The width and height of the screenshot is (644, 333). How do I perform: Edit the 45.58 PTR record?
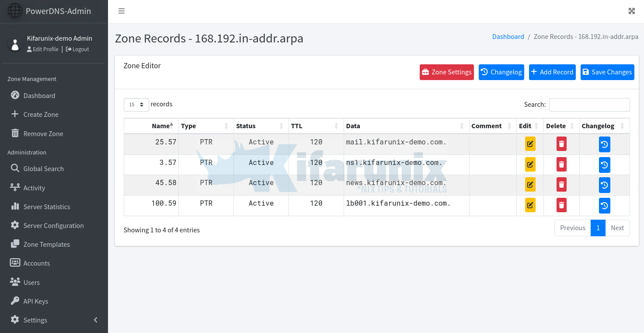coord(530,185)
